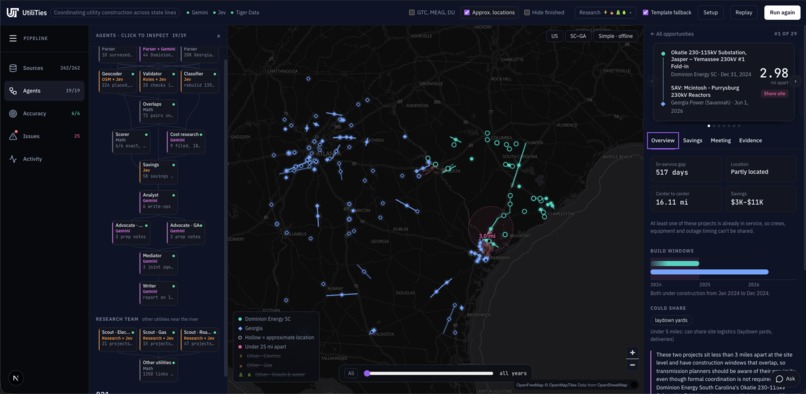Open the Simple · offline map style

(x=616, y=36)
